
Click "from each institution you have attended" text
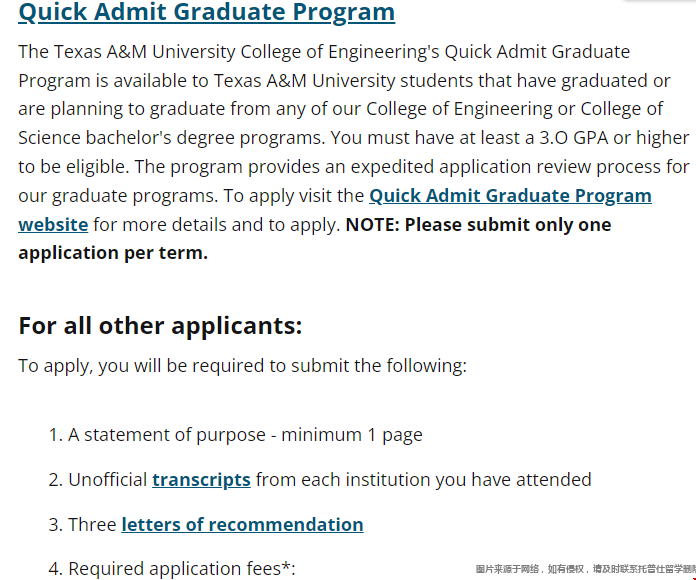tap(423, 480)
